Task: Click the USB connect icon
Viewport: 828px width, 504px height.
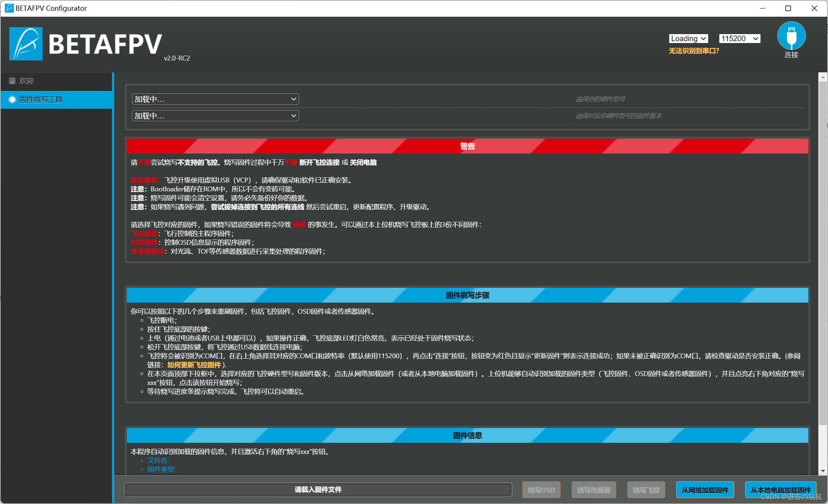Action: tap(791, 36)
